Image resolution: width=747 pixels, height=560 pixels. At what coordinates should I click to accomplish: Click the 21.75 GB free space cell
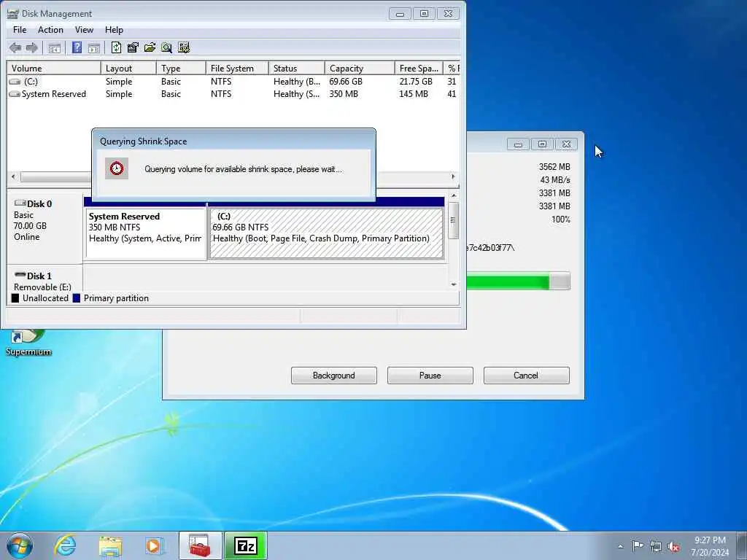coord(416,82)
